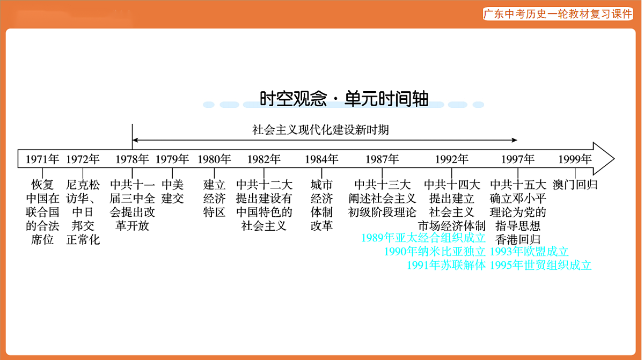Image resolution: width=644 pixels, height=360 pixels.
Task: Click the 中共十二大 event description
Action: pos(264,205)
